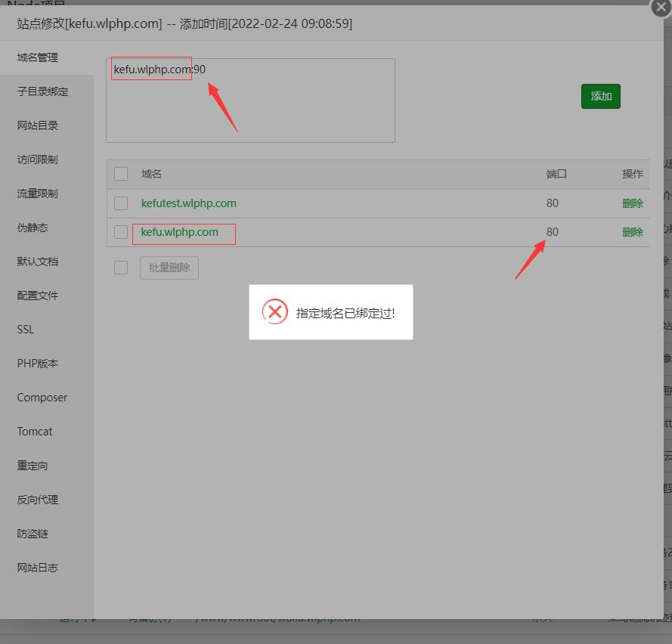Open the kefutest.wlphp.com domain link
672x644 pixels.
tap(188, 203)
